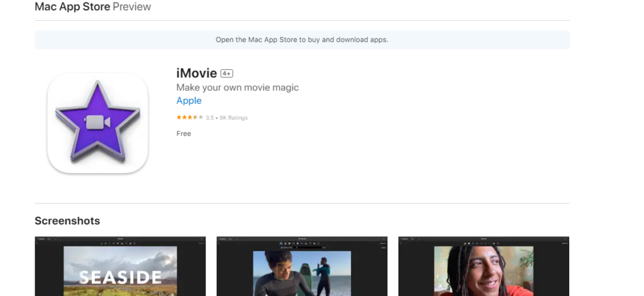Click the 'Open the Mac App Store' banner

coord(302,40)
